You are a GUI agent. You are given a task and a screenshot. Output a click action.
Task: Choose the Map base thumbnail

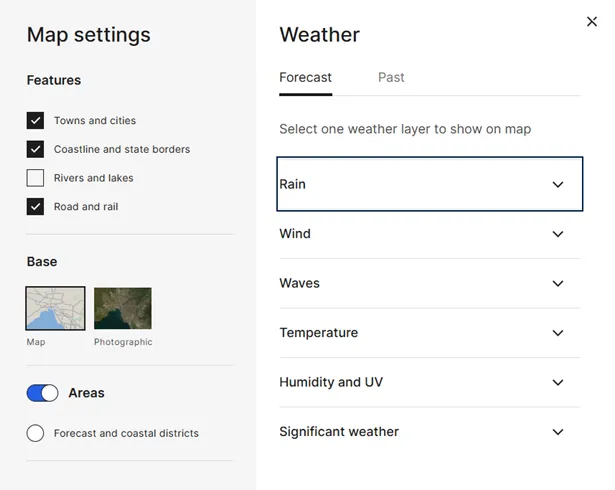(x=55, y=308)
